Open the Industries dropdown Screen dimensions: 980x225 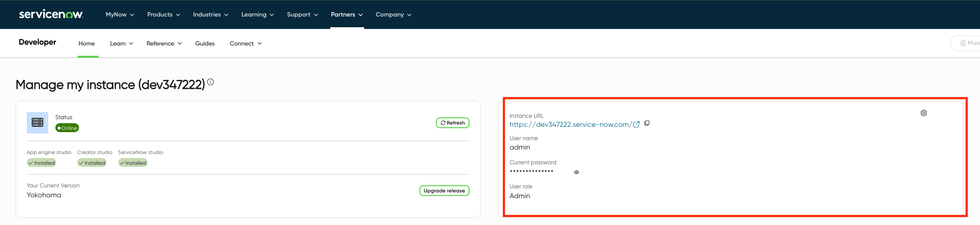pyautogui.click(x=211, y=14)
